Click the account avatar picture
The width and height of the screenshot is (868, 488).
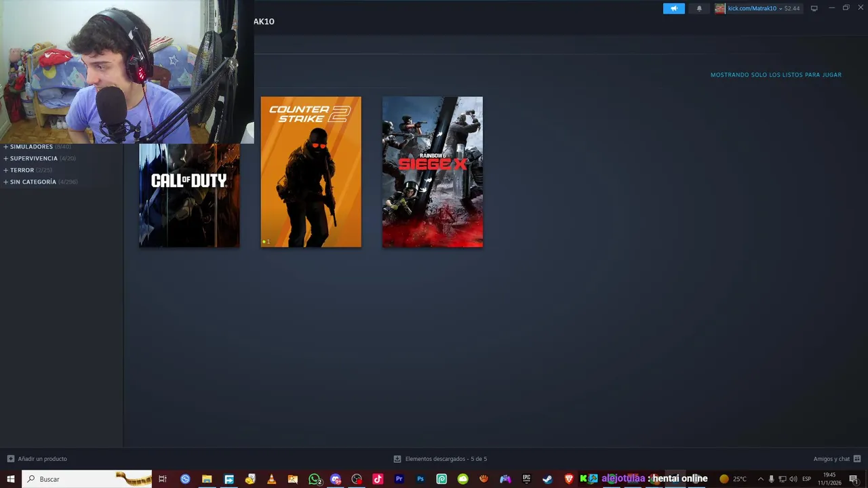[719, 8]
